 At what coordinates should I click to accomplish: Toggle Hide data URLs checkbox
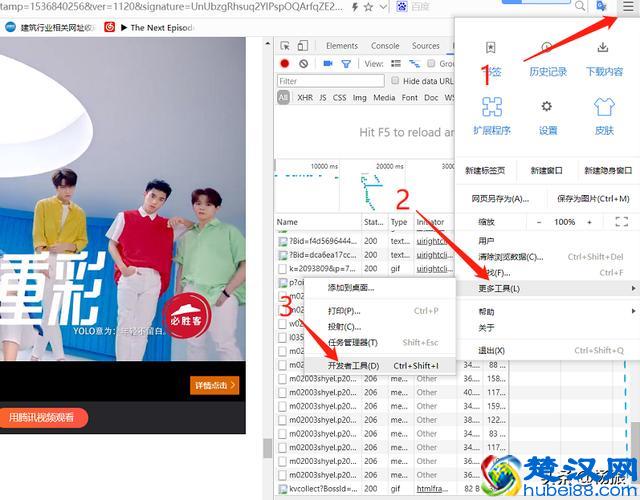click(395, 80)
